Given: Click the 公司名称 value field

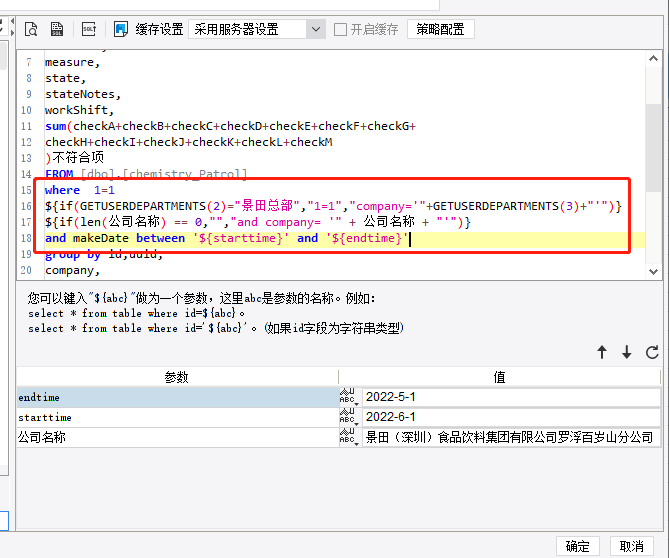Looking at the screenshot, I should click(511, 437).
